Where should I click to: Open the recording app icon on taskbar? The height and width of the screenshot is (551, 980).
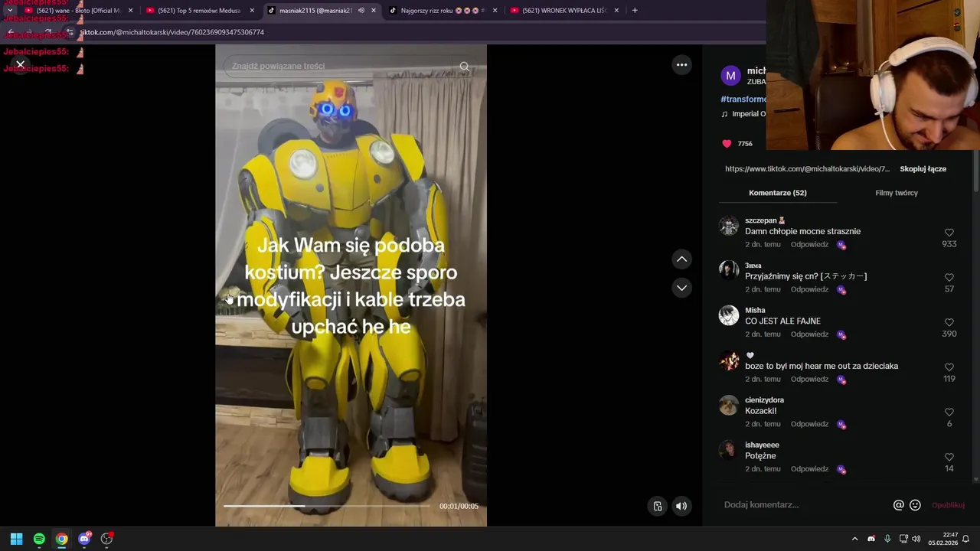[107, 539]
